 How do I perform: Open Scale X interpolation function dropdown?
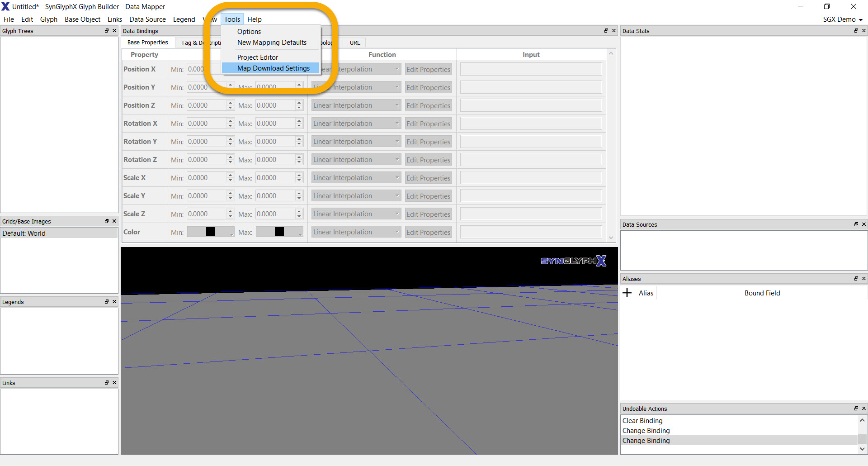coord(356,178)
